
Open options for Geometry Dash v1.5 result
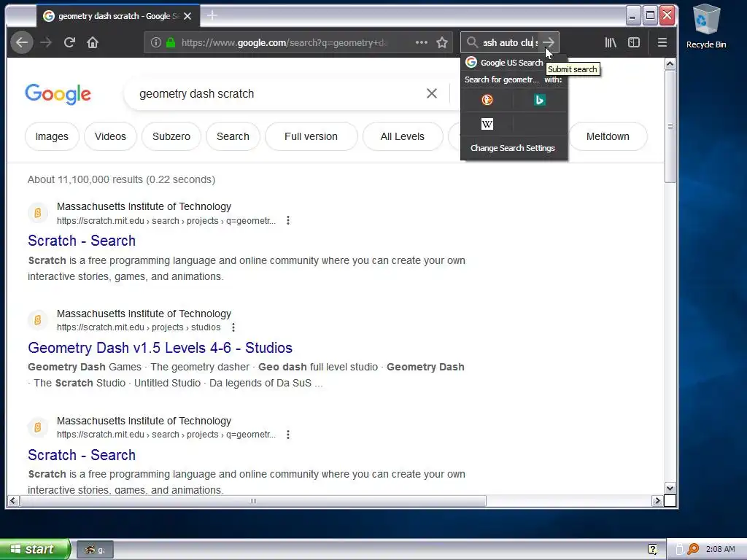(233, 327)
